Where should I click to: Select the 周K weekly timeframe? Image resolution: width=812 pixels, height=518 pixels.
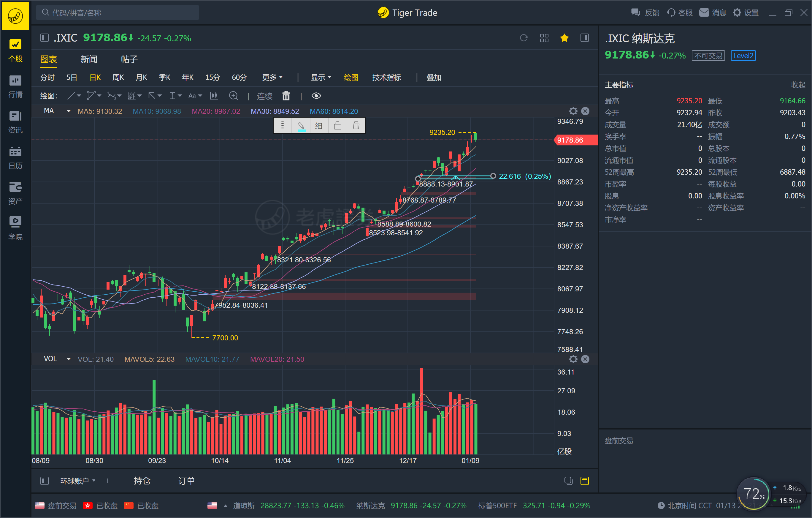click(x=118, y=77)
